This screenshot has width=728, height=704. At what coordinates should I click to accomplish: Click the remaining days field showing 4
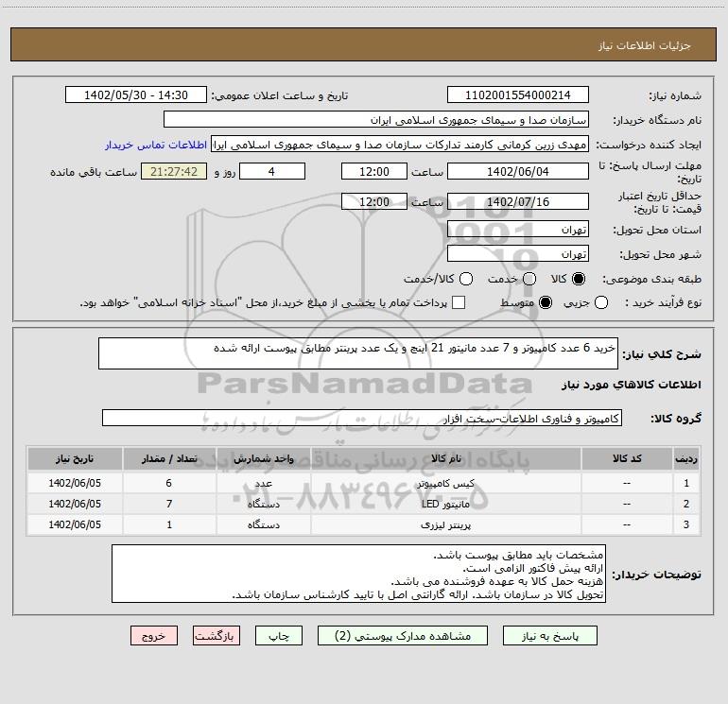(x=272, y=171)
